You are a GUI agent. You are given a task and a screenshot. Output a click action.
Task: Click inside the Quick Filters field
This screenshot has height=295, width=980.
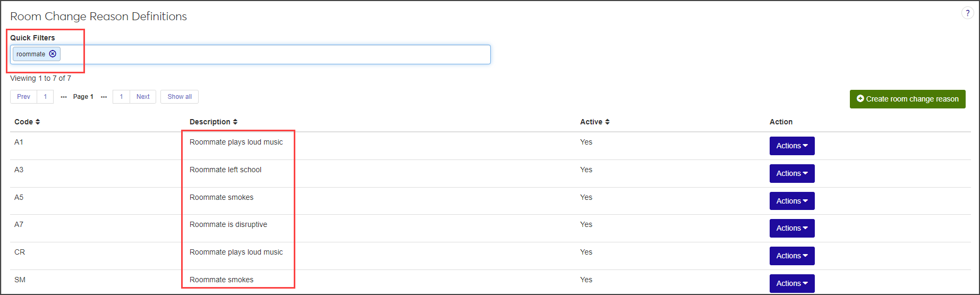click(x=266, y=54)
